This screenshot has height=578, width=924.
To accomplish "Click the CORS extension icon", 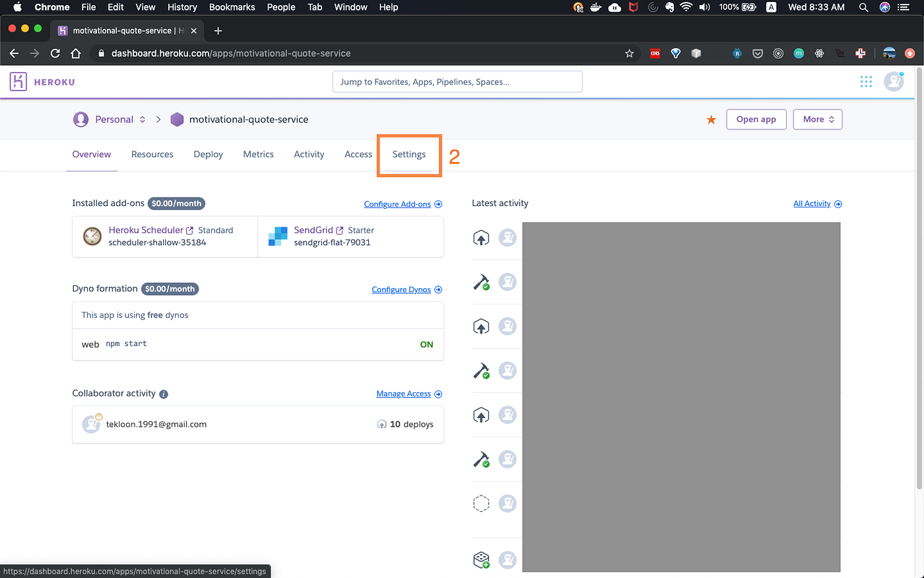I will pyautogui.click(x=655, y=54).
